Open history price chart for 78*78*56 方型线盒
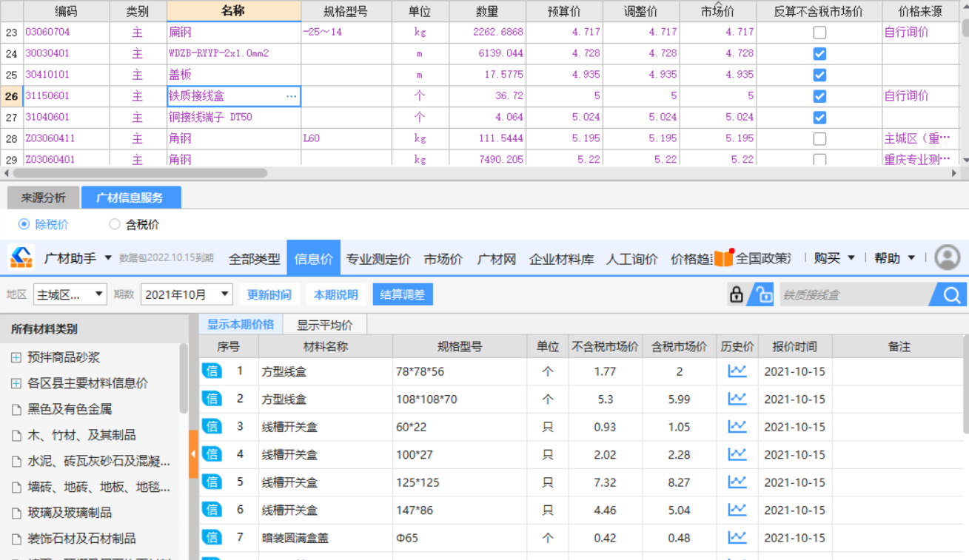Screen dimensions: 969x560 tap(737, 371)
